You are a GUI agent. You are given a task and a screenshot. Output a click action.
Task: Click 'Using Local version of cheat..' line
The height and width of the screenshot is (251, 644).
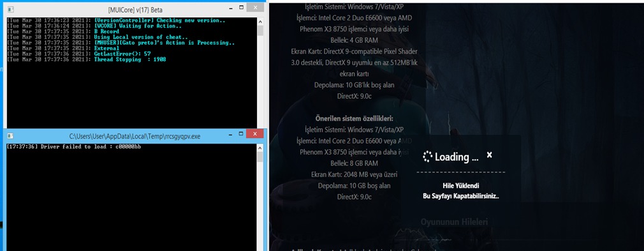[98, 37]
